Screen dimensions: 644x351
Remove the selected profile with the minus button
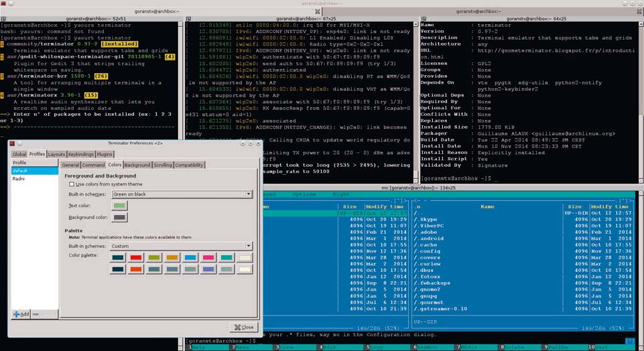[44, 314]
